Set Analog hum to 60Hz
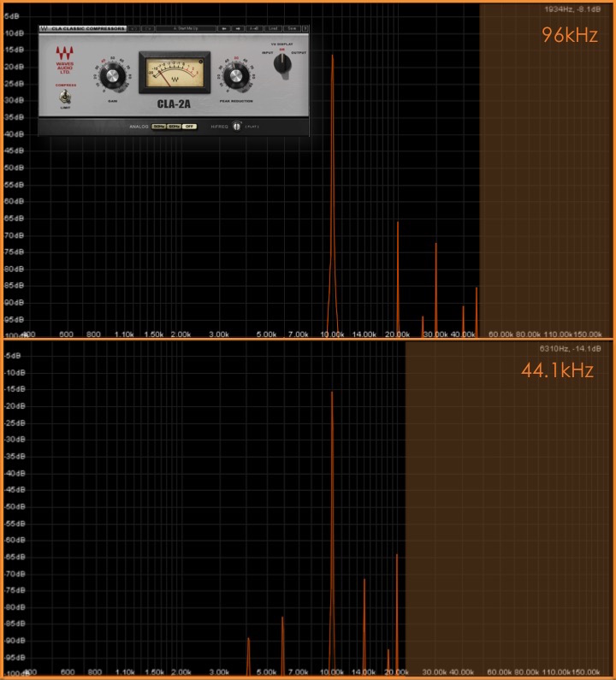Image resolution: width=616 pixels, height=680 pixels. (x=174, y=127)
